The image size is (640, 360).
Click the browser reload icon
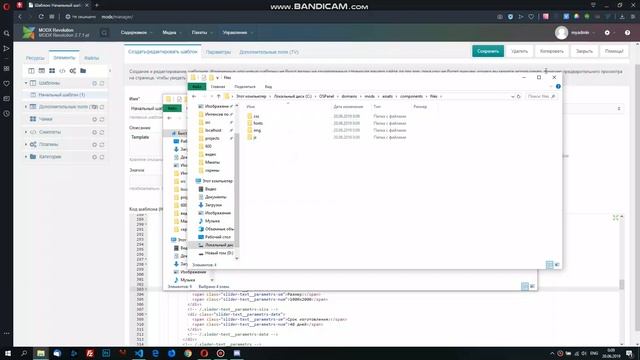41,17
